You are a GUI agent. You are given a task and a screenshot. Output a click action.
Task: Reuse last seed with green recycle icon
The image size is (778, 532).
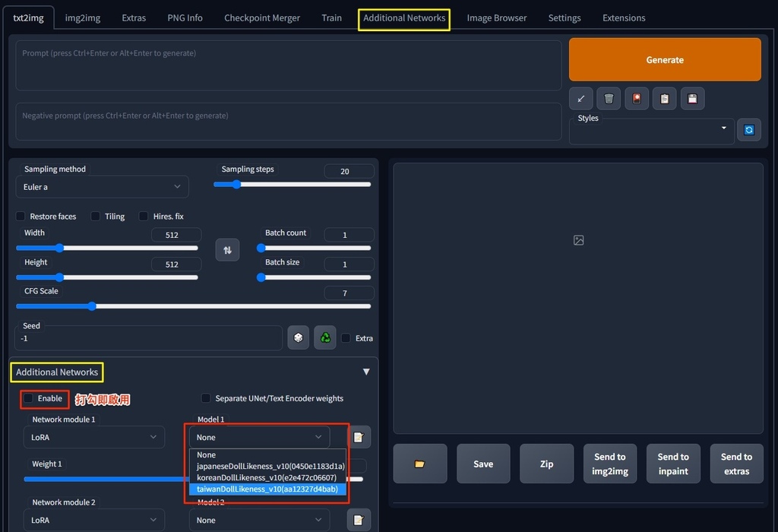(325, 337)
